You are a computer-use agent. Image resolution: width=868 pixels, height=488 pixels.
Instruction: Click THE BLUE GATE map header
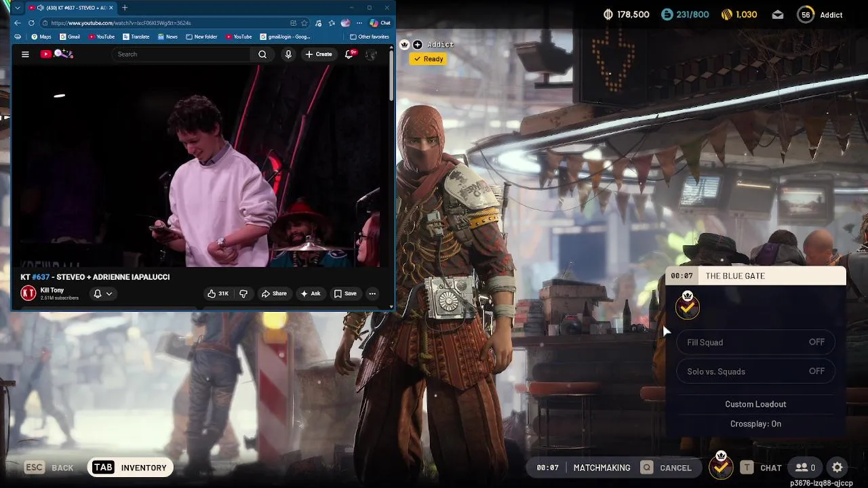tap(755, 276)
